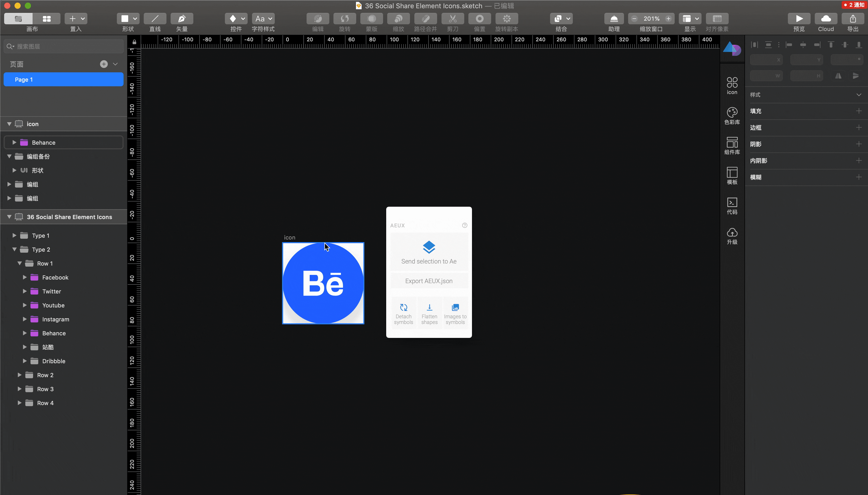Expand the Type 1 folder

point(14,235)
